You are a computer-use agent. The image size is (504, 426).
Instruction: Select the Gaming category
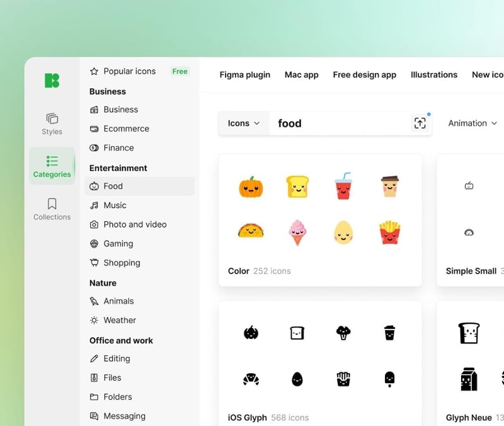(x=112, y=244)
